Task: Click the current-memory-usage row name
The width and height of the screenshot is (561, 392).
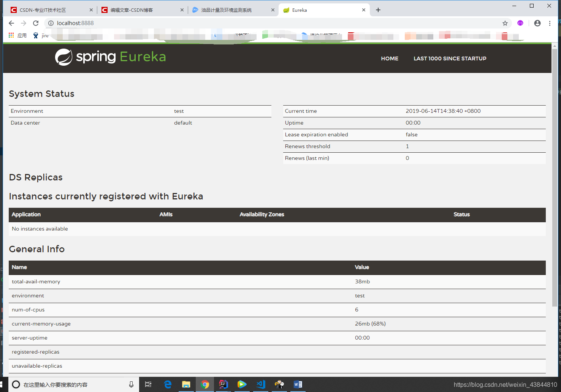Action: click(x=41, y=324)
